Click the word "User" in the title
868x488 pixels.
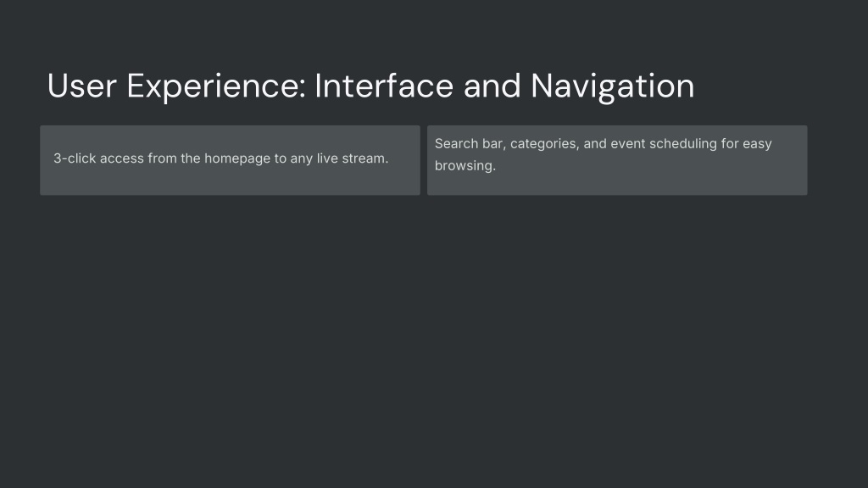(82, 86)
